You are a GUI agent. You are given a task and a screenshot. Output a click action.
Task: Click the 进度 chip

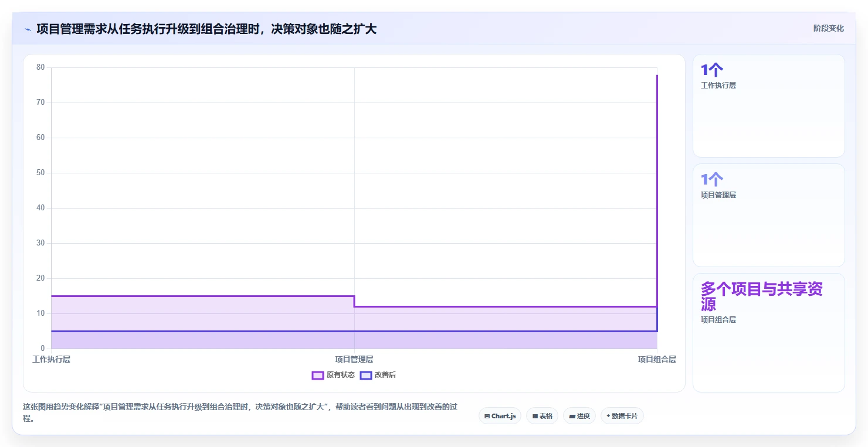[x=579, y=416]
